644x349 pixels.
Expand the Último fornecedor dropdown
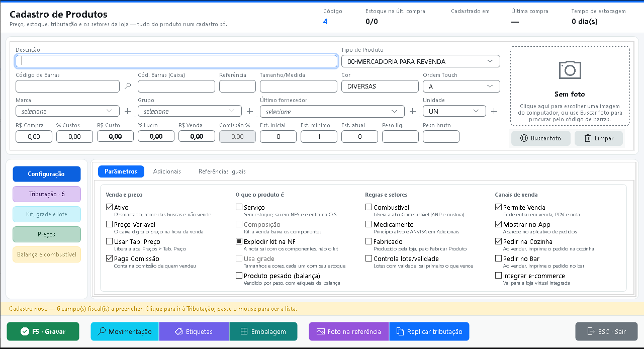click(x=332, y=112)
